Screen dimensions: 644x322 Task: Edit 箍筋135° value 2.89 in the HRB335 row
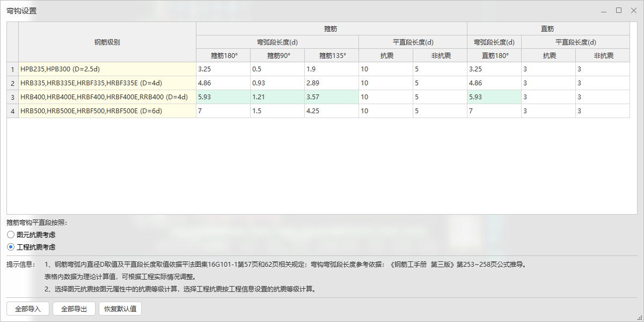click(x=332, y=83)
